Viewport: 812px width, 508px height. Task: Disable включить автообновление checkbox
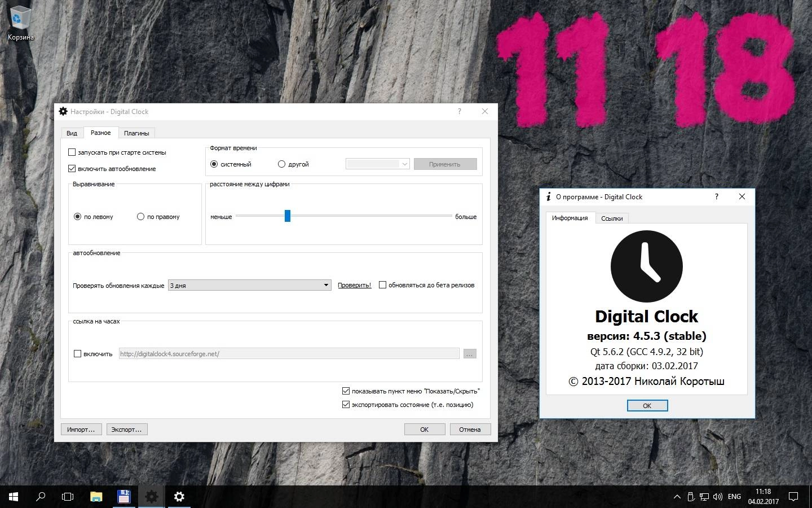(112, 169)
